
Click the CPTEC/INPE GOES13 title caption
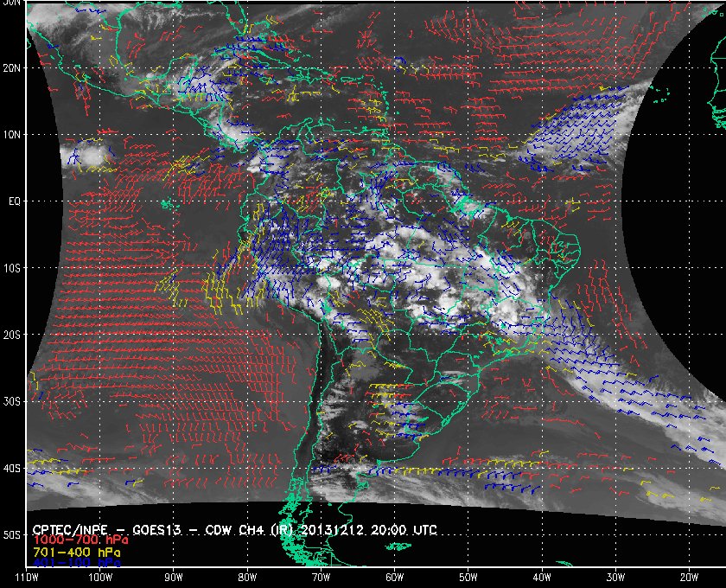(x=235, y=530)
